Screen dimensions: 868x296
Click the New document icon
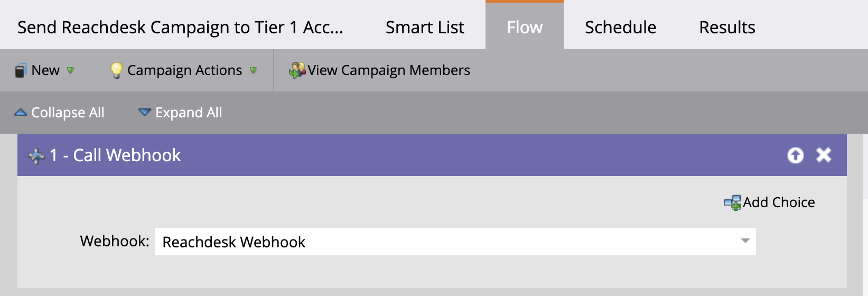20,70
